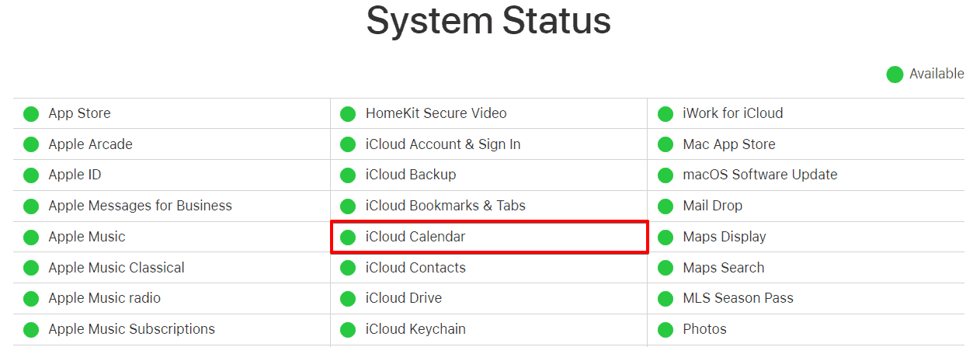Select the Apple ID service entry
This screenshot has height=347, width=980.
pos(75,175)
